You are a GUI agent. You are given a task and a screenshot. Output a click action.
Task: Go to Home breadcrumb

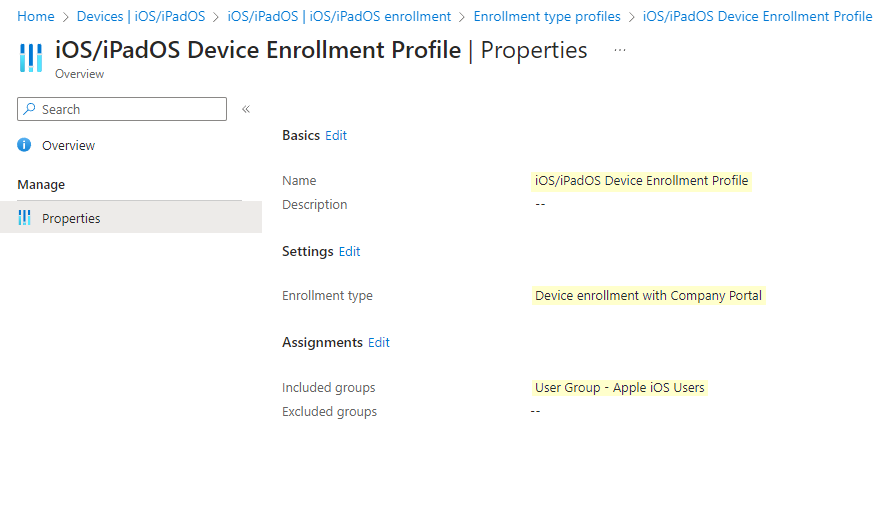point(36,16)
